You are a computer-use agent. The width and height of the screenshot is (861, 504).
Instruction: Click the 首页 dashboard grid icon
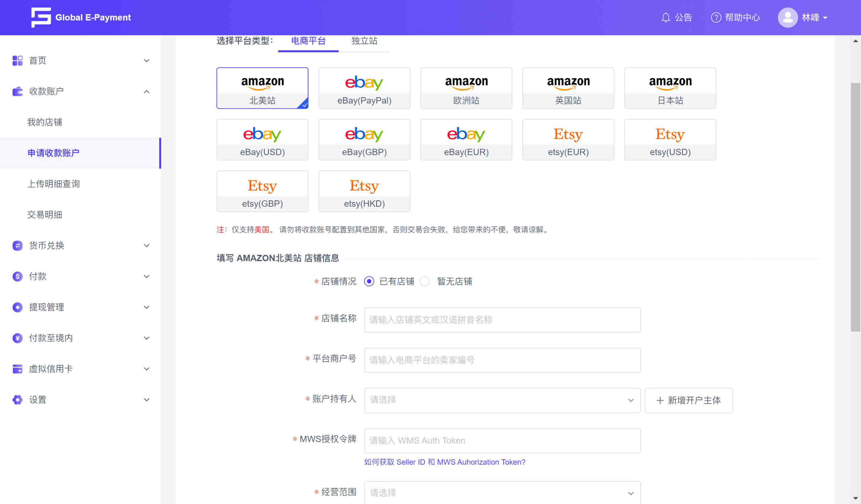tap(17, 61)
